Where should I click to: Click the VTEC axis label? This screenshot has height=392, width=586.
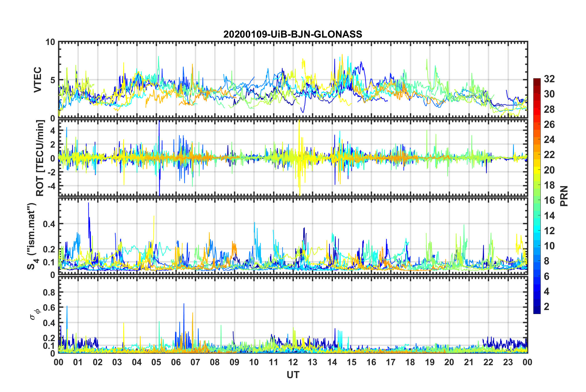click(x=37, y=80)
